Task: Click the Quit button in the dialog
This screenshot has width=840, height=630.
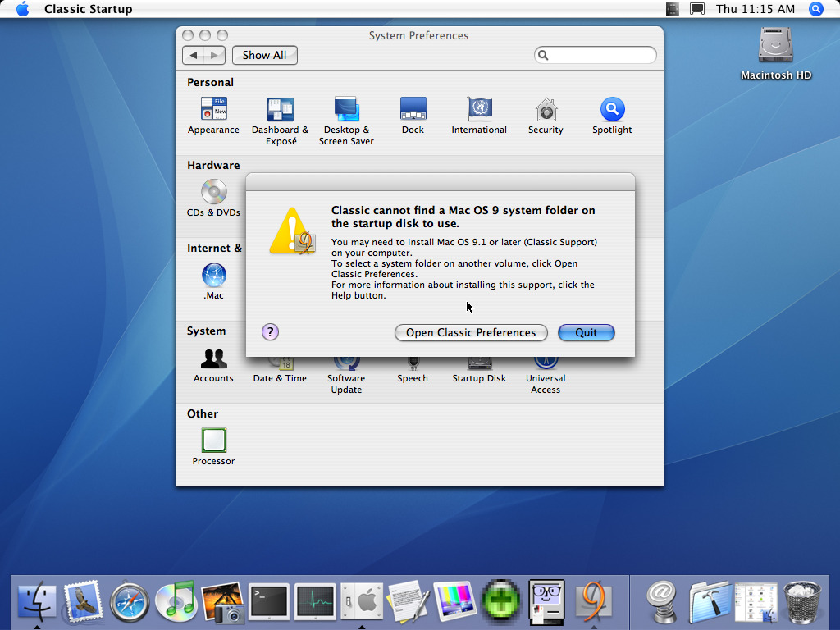Action: [586, 333]
